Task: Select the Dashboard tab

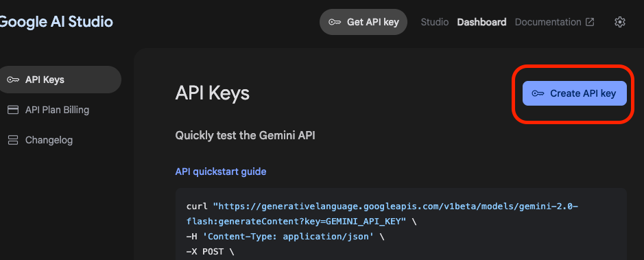Action: tap(481, 22)
